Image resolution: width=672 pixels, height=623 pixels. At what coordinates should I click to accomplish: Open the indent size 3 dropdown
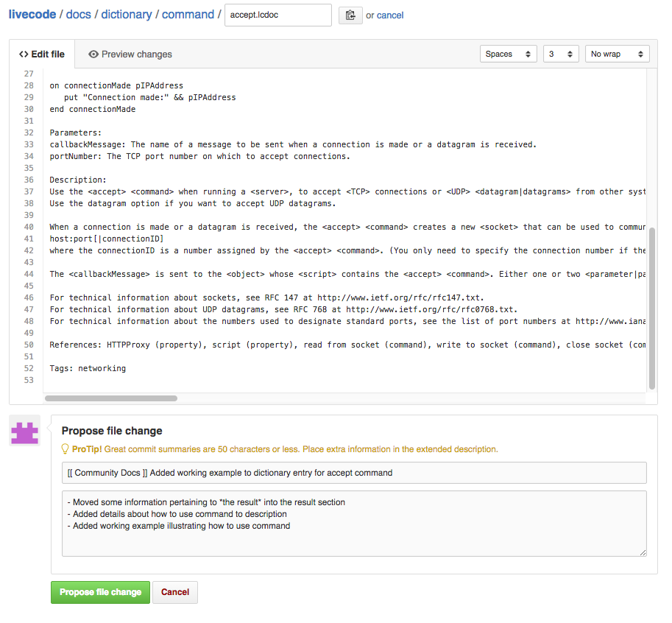561,54
